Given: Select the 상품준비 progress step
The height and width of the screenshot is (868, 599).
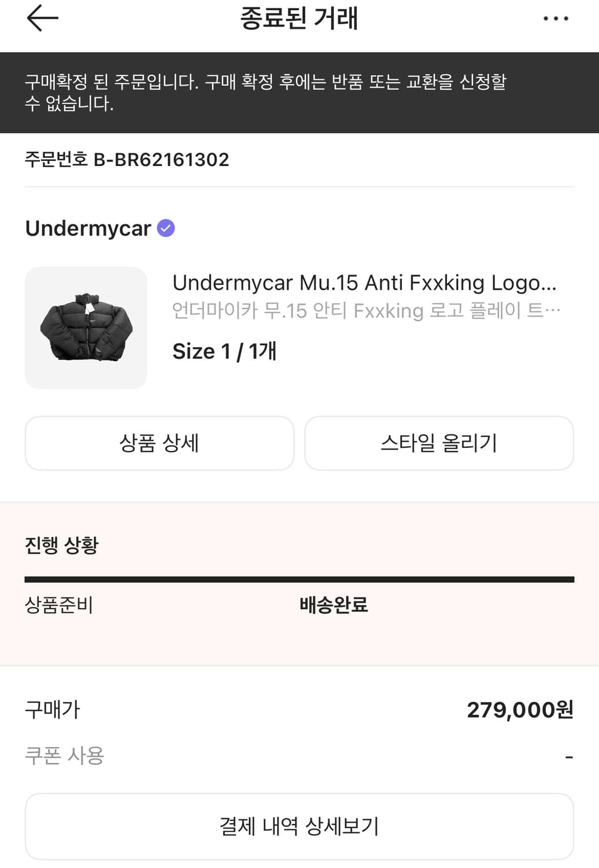Looking at the screenshot, I should pos(59,605).
